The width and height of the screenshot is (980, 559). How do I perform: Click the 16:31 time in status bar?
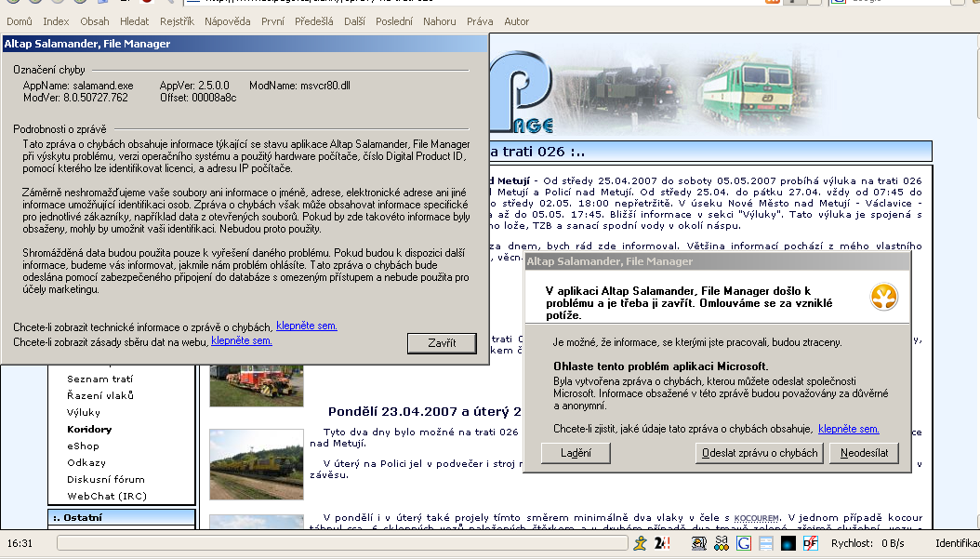(20, 543)
